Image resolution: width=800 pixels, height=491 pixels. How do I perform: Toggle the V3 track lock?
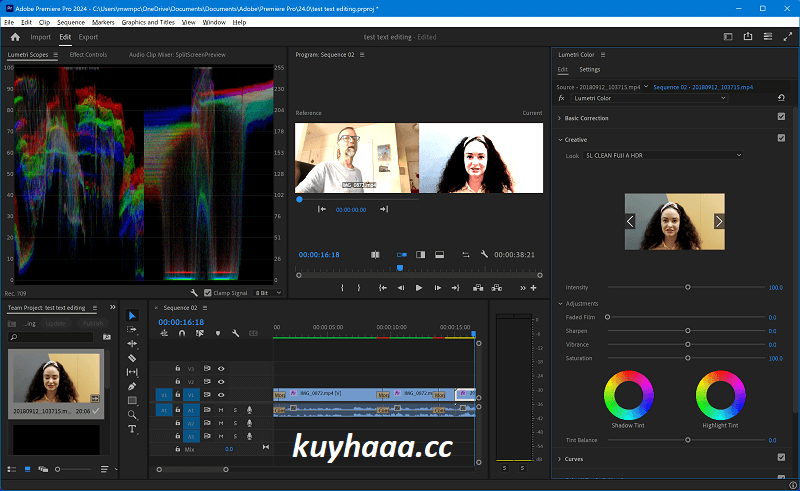pyautogui.click(x=178, y=368)
